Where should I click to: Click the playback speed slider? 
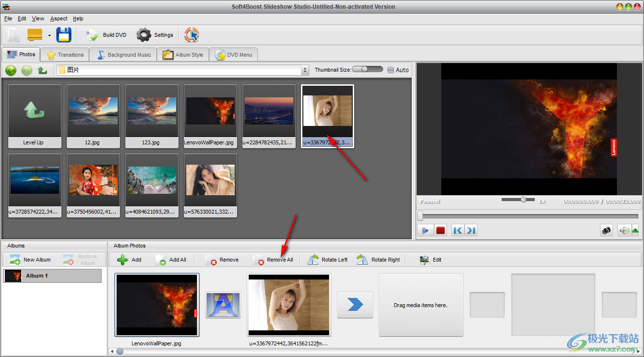pyautogui.click(x=518, y=200)
